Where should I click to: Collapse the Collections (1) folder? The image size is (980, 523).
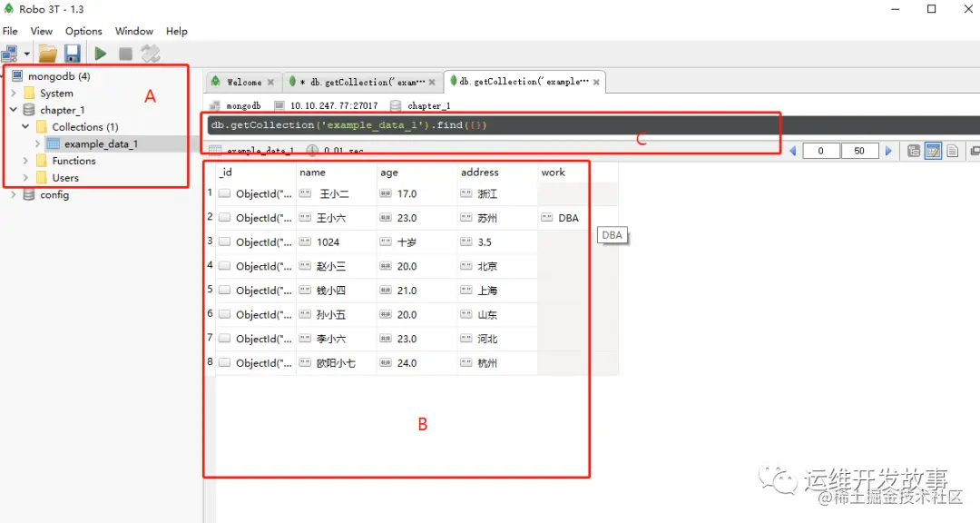(x=25, y=126)
